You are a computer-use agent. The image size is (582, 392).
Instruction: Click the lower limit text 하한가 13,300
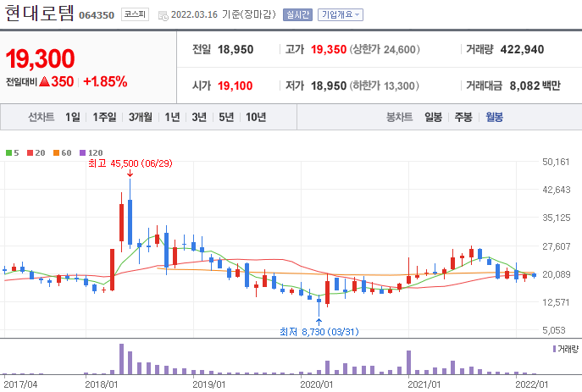(384, 86)
